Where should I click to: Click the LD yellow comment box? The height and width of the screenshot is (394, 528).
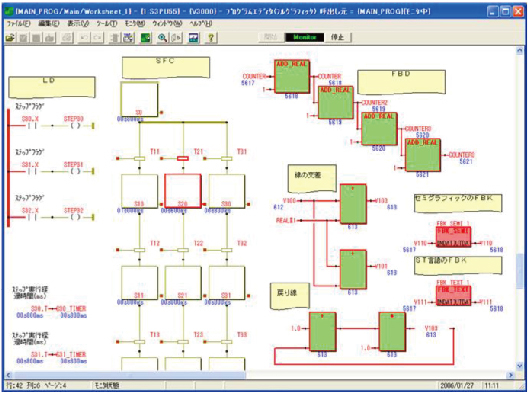tap(52, 87)
